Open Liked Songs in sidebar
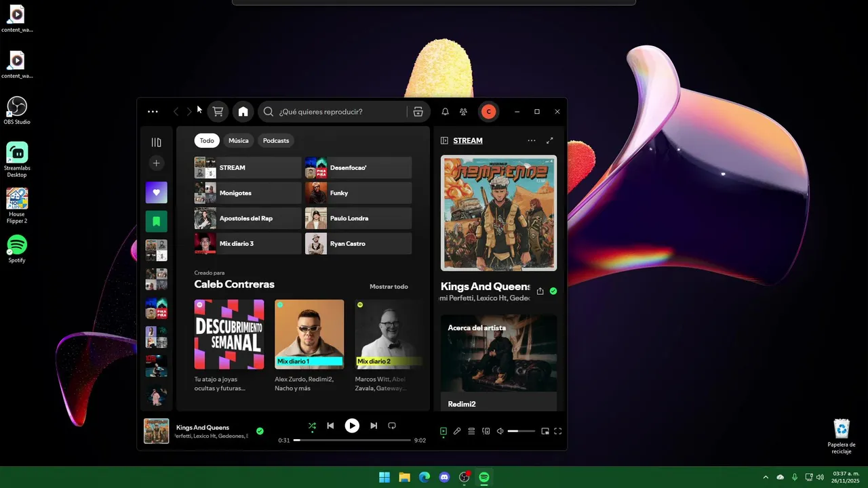This screenshot has width=868, height=488. coord(156,192)
